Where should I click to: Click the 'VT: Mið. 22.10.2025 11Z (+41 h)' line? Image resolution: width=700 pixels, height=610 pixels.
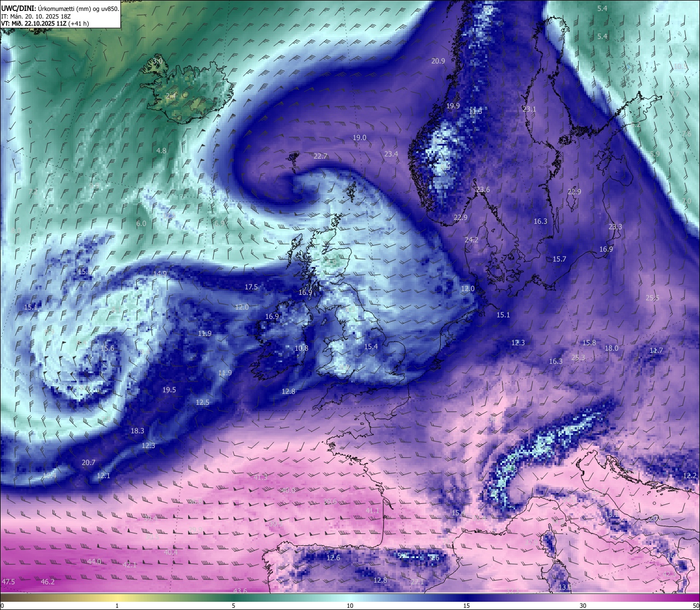pyautogui.click(x=45, y=24)
